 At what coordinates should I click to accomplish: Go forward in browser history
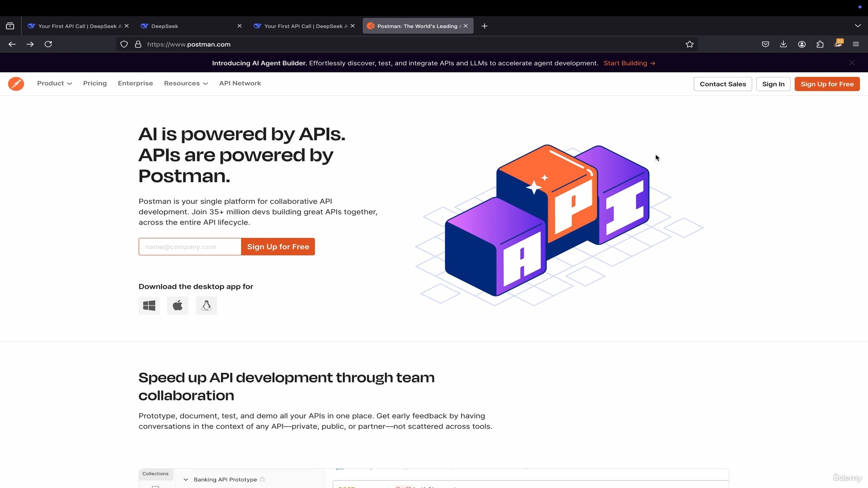click(30, 44)
